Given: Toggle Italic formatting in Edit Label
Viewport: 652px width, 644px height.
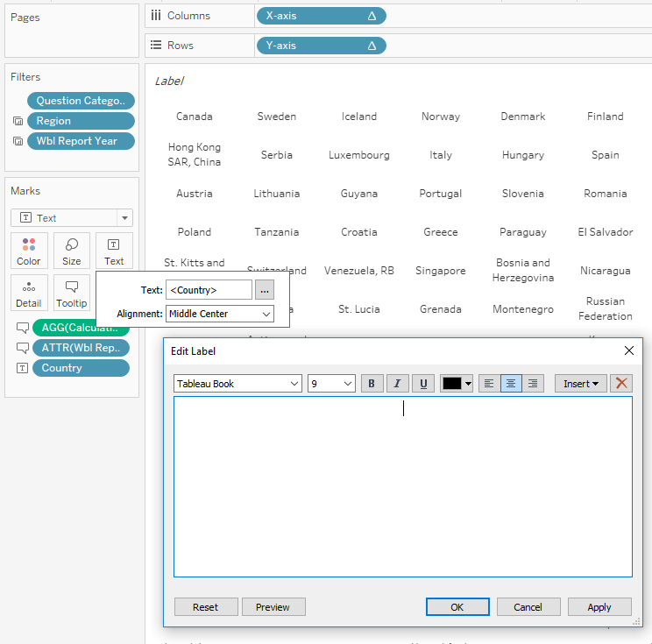Looking at the screenshot, I should coord(398,383).
